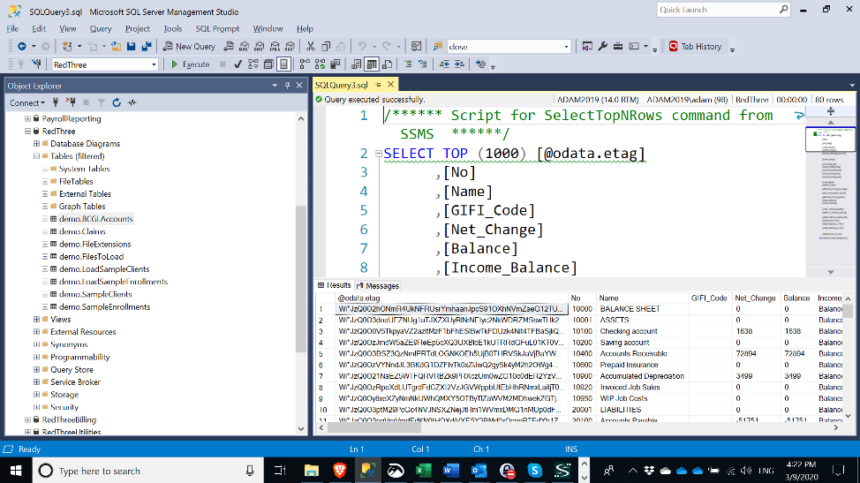Viewport: 860px width, 483px height.
Task: Refresh the Object Explorer tree
Action: click(x=116, y=103)
